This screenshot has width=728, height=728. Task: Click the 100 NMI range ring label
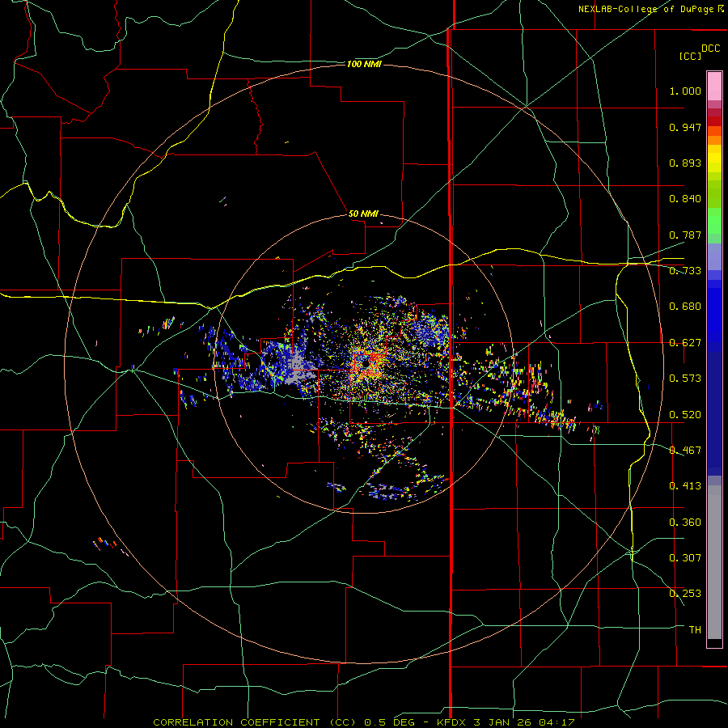364,64
